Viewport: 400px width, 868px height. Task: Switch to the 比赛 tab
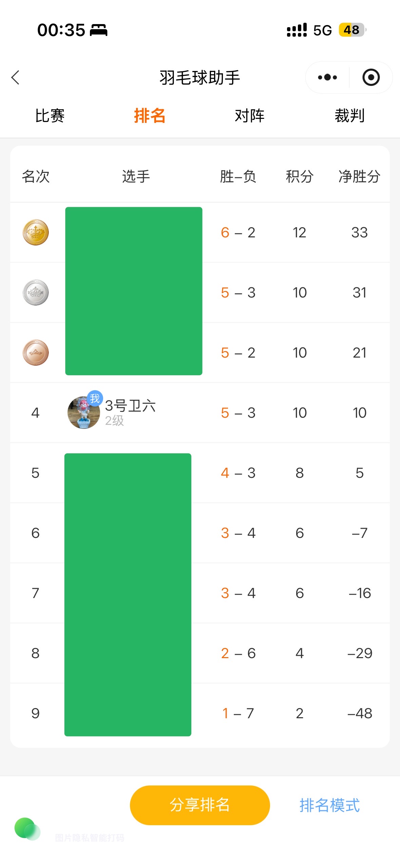pos(50,116)
